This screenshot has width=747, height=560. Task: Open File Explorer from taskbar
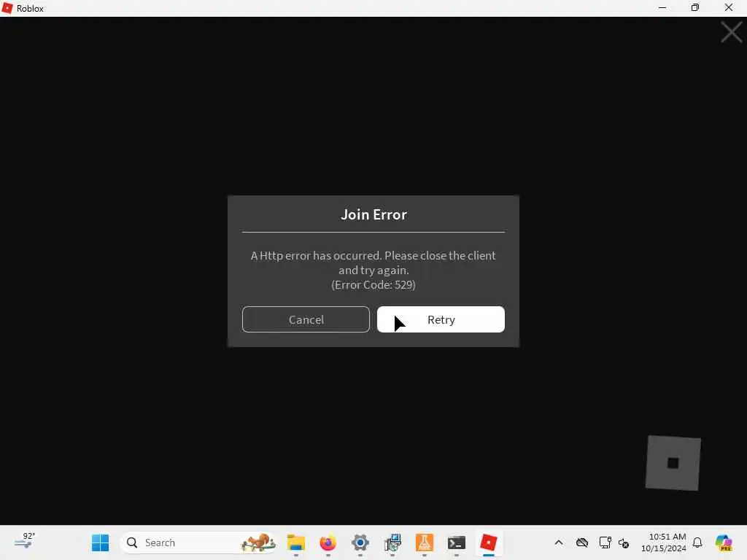tap(296, 542)
